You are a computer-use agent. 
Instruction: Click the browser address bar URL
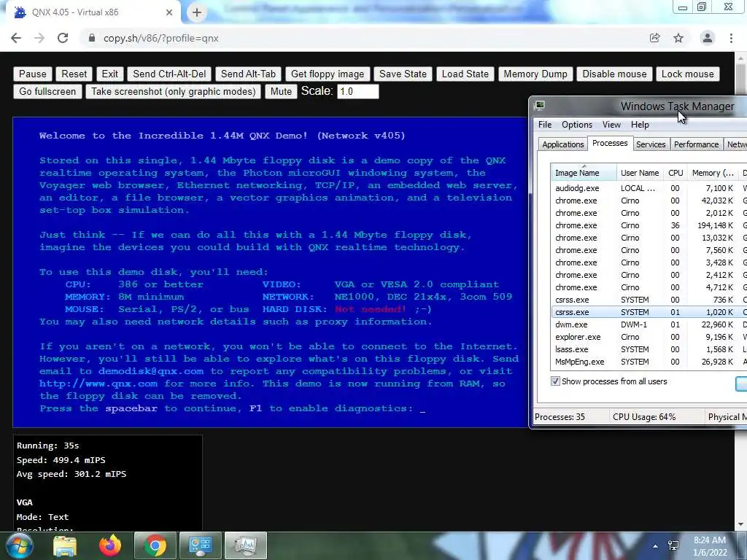[161, 38]
